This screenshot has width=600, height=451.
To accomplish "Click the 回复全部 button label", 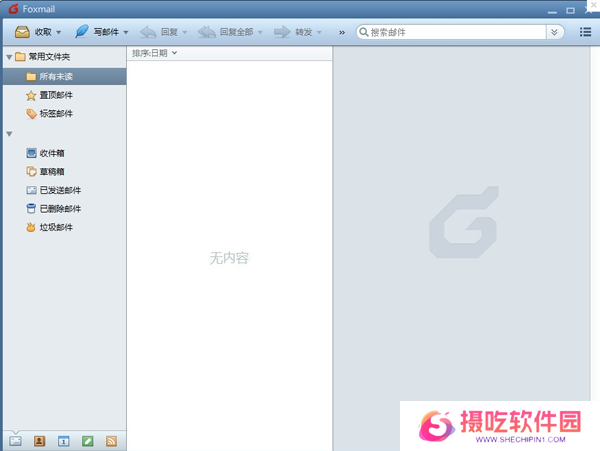I will tap(236, 32).
